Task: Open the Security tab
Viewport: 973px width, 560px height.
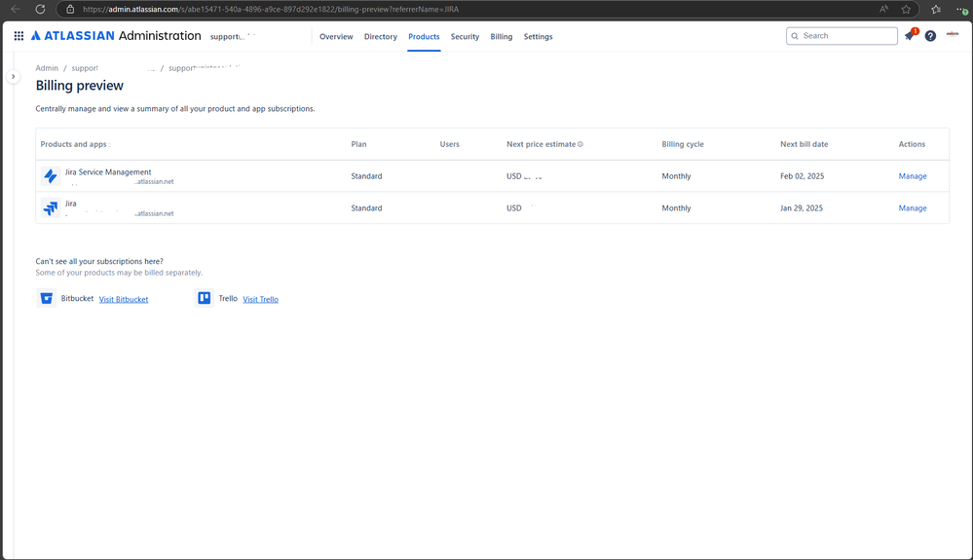Action: 465,37
